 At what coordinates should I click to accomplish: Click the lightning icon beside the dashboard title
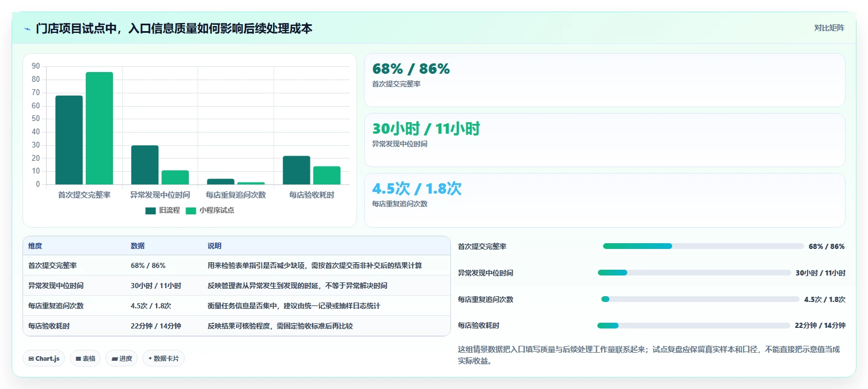27,29
